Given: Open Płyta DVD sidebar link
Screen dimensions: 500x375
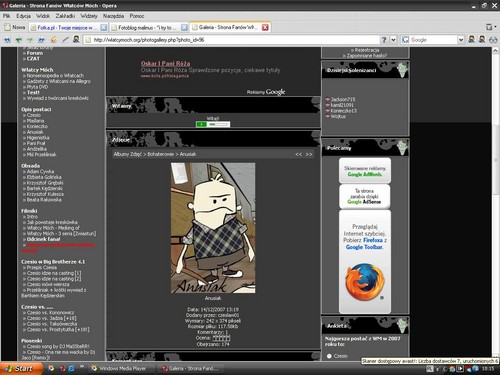Looking at the screenshot, I should [37, 87].
